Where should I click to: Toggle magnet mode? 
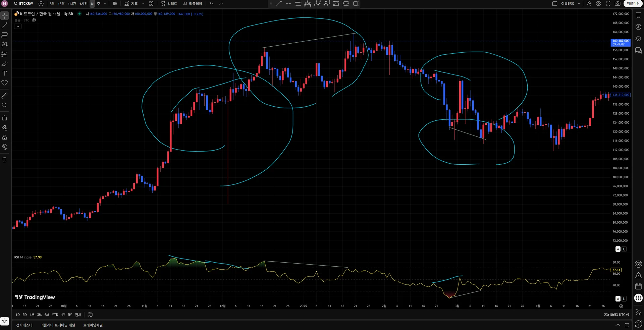point(5,118)
